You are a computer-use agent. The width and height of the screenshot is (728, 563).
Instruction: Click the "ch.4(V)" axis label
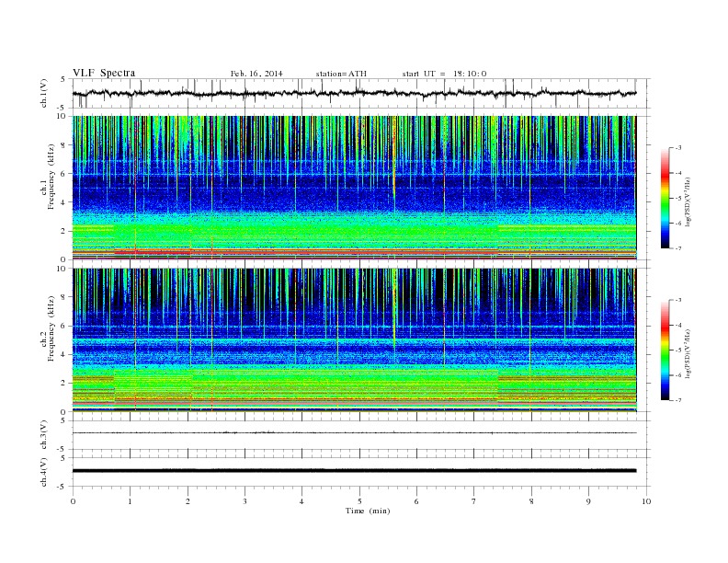pyautogui.click(x=44, y=472)
